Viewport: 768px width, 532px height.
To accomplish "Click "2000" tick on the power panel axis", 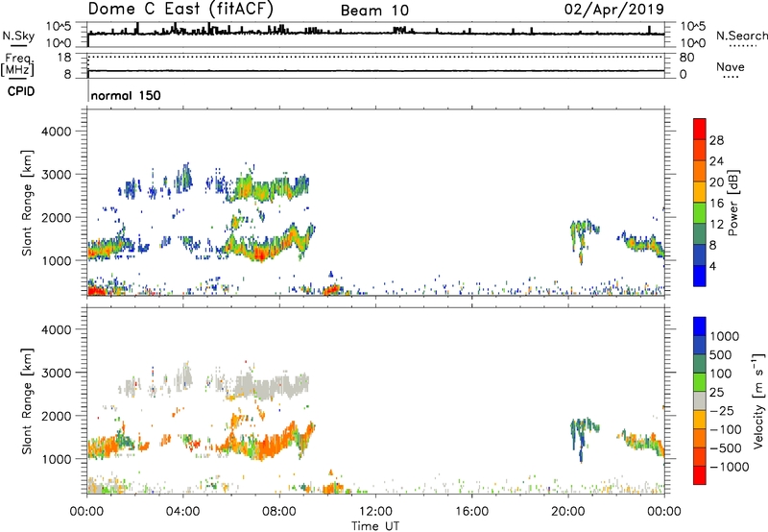I will [57, 217].
